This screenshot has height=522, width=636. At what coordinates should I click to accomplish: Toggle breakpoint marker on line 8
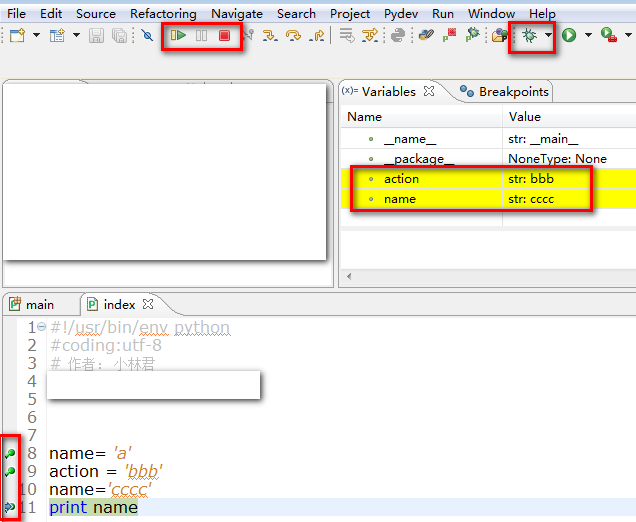pos(10,454)
